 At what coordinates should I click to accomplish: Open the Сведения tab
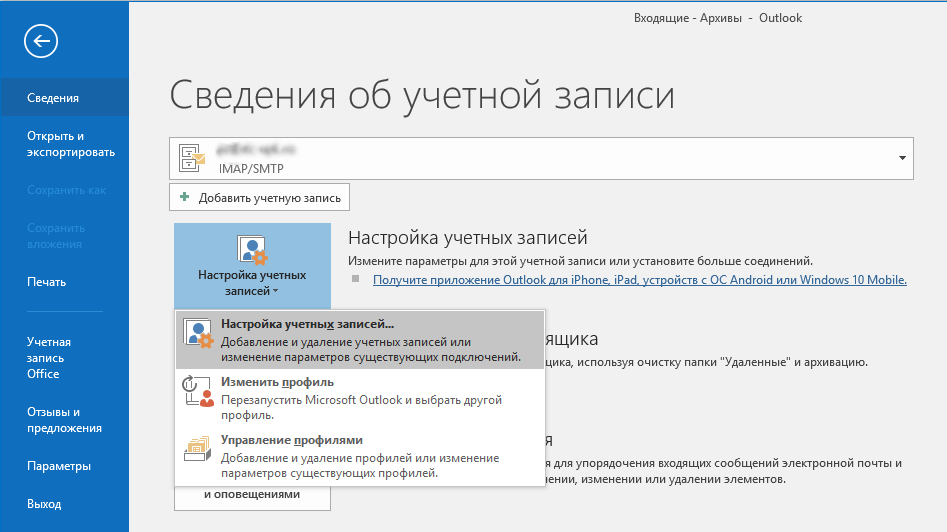pos(65,97)
